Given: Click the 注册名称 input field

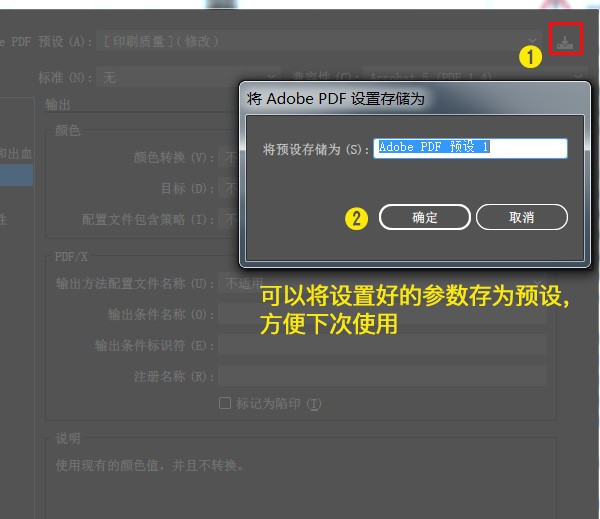Looking at the screenshot, I should click(x=383, y=376).
